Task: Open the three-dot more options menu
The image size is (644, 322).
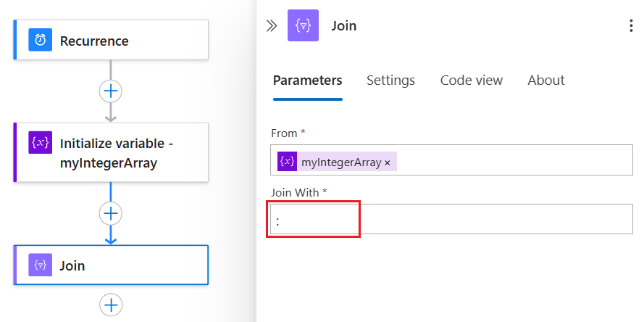Action: click(631, 25)
